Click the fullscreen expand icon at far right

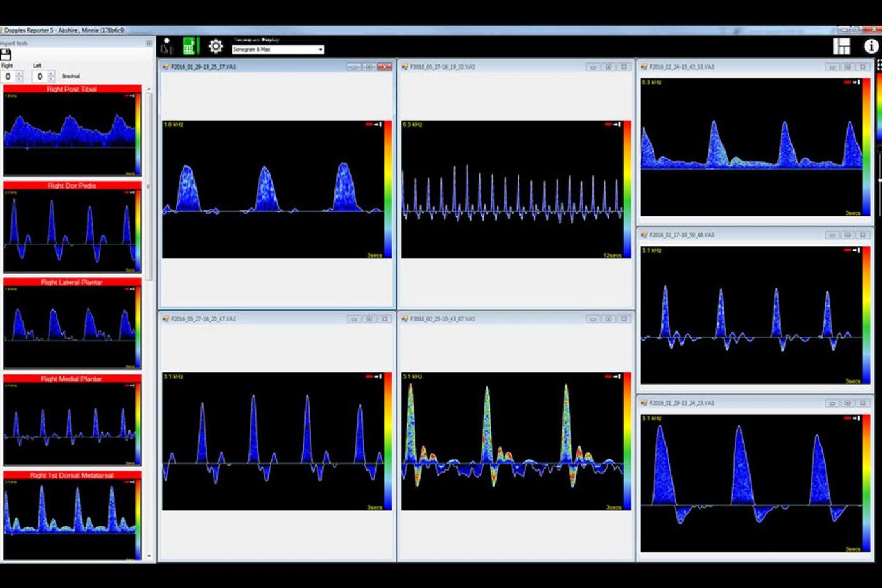pos(879,64)
